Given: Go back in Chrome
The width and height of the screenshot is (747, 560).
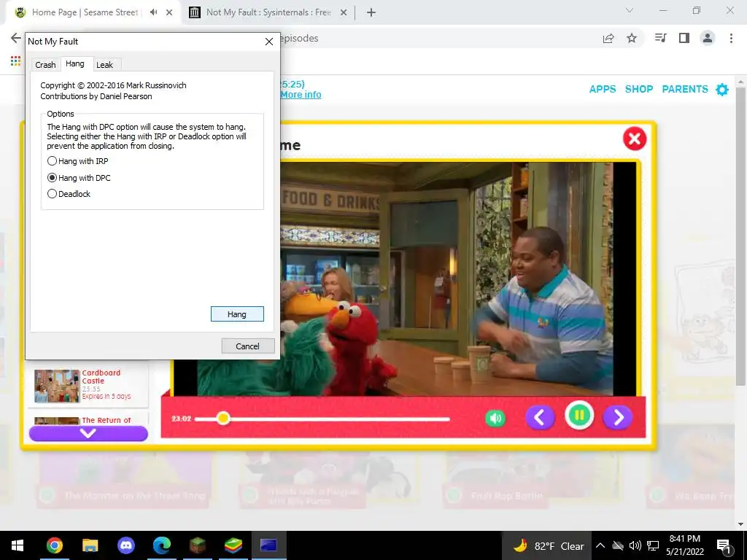Looking at the screenshot, I should pyautogui.click(x=16, y=38).
